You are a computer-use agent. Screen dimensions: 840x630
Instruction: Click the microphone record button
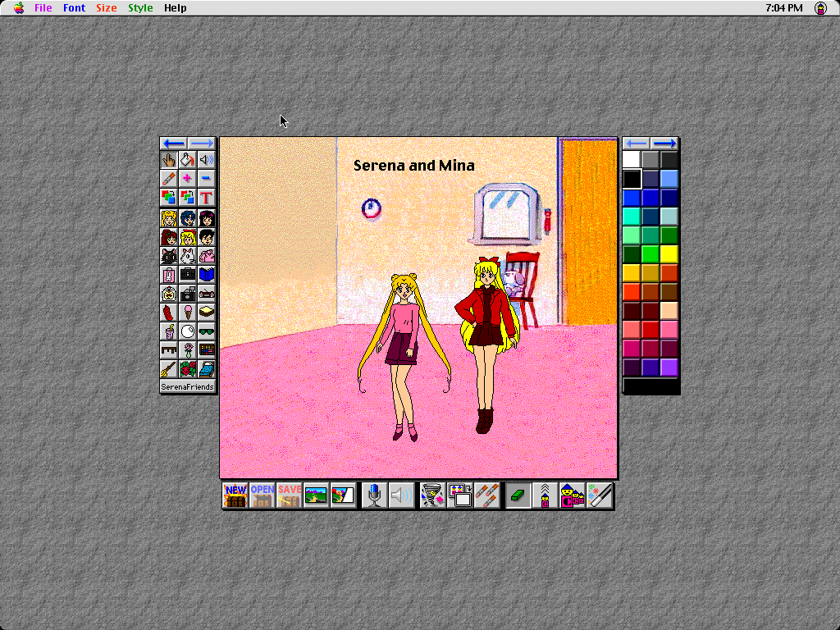point(374,495)
